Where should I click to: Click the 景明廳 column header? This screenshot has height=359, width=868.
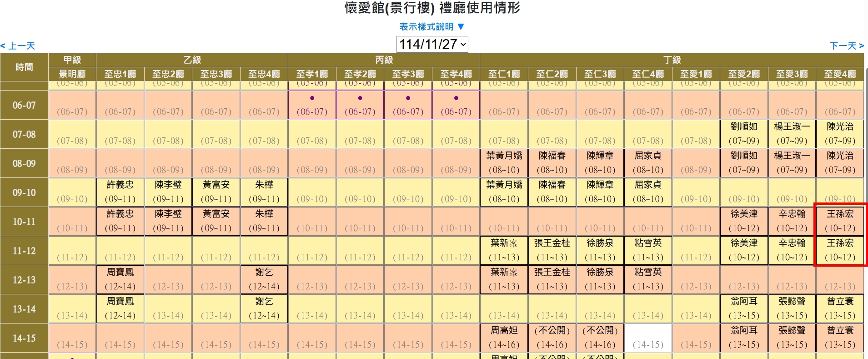(72, 74)
